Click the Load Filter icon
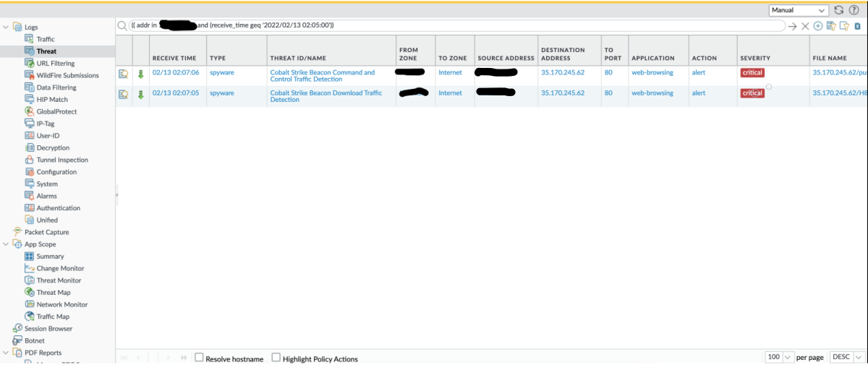868x365 pixels. pos(844,26)
